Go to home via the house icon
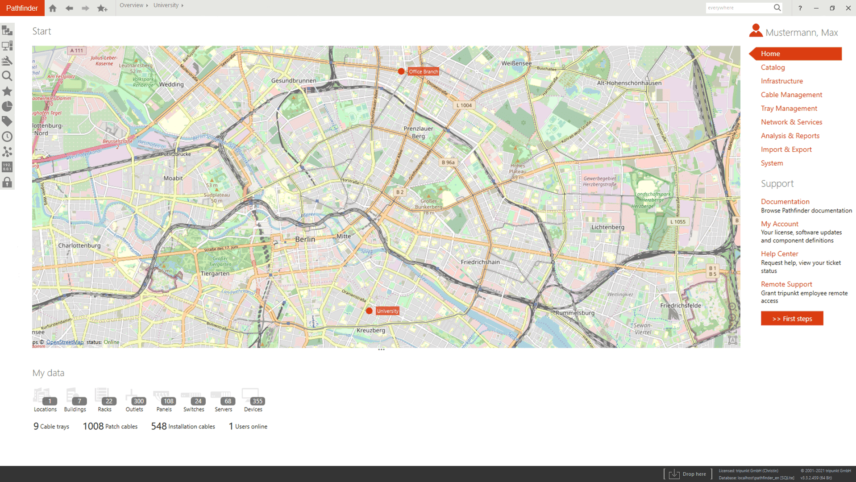Image resolution: width=856 pixels, height=482 pixels. pyautogui.click(x=52, y=8)
